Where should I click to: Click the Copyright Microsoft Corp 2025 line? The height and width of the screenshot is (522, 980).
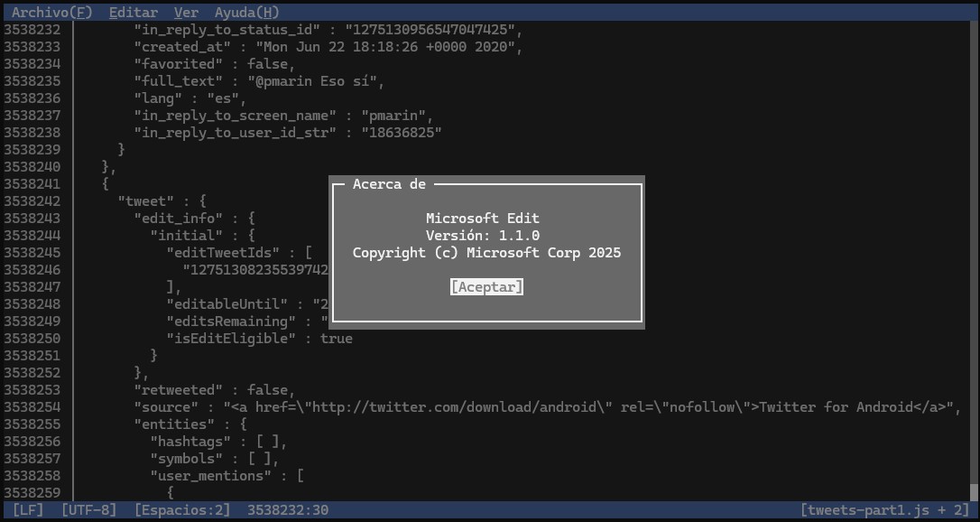point(487,253)
